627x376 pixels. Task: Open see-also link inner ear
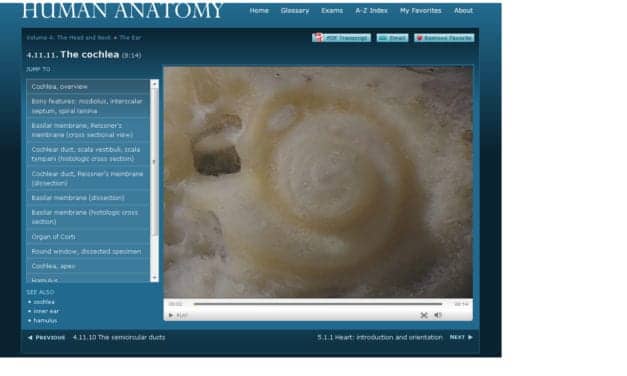point(46,311)
